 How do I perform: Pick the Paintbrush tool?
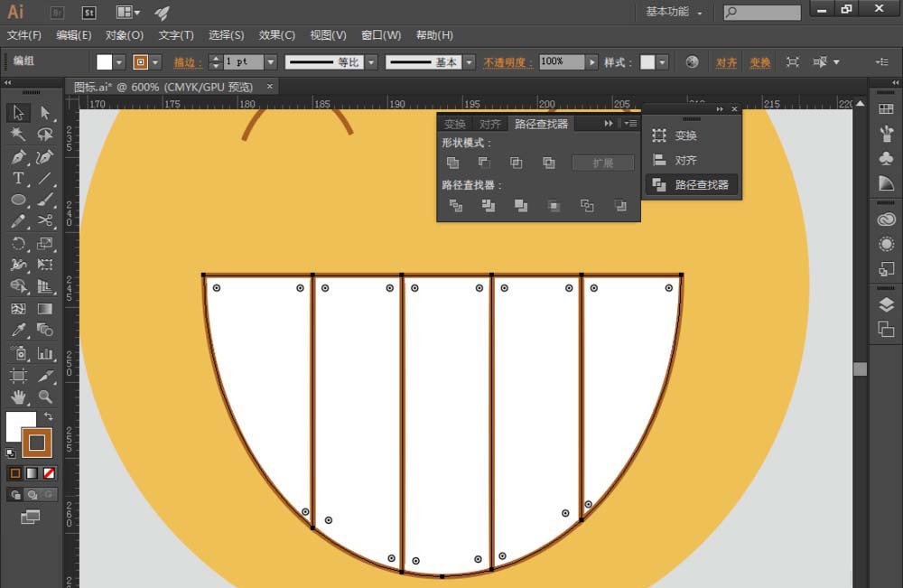pos(45,200)
